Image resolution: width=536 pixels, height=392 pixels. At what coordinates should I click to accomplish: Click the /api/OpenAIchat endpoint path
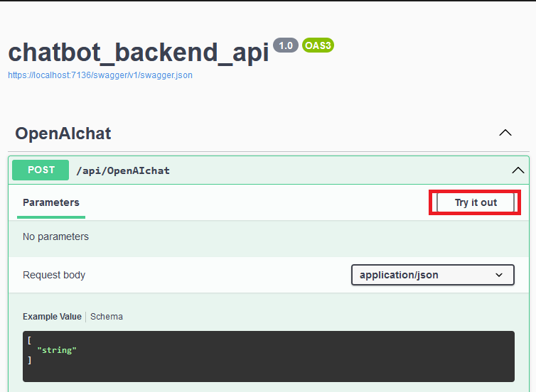pos(123,170)
